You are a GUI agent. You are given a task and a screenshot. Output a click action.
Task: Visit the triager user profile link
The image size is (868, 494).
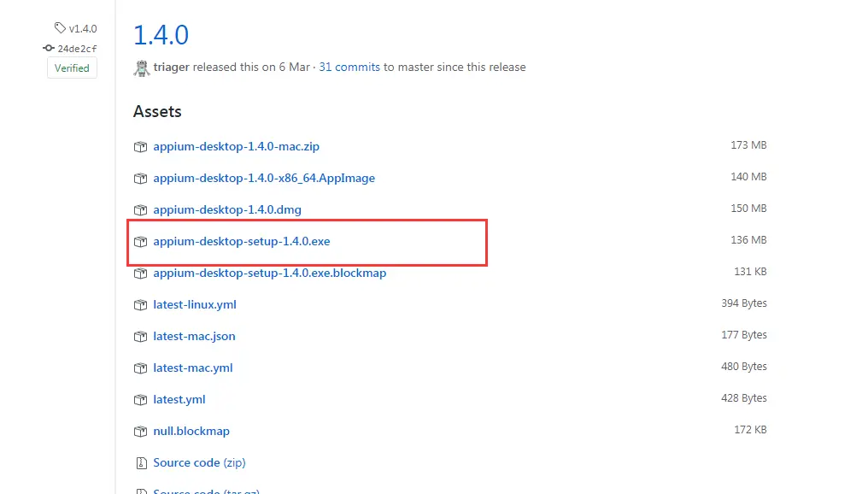172,67
